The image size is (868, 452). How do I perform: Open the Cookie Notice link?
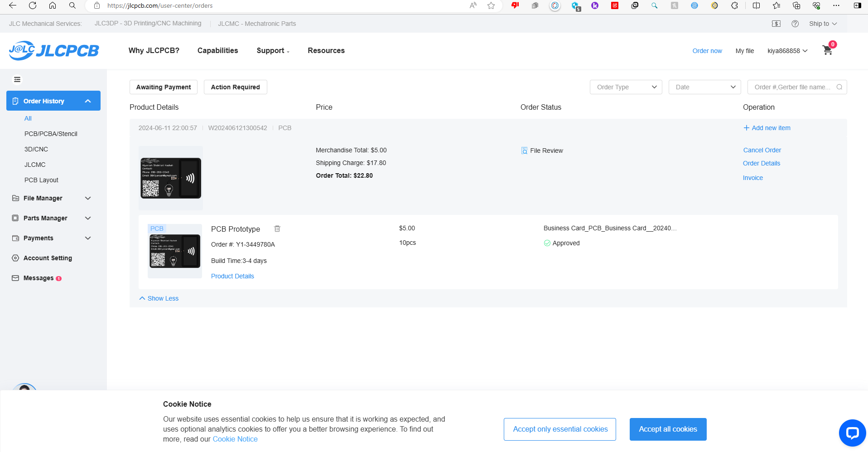tap(235, 439)
